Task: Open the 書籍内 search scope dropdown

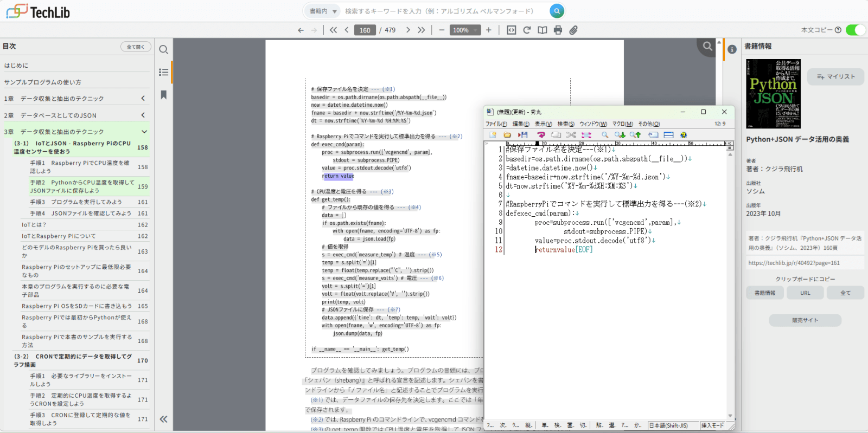Action: pyautogui.click(x=323, y=11)
